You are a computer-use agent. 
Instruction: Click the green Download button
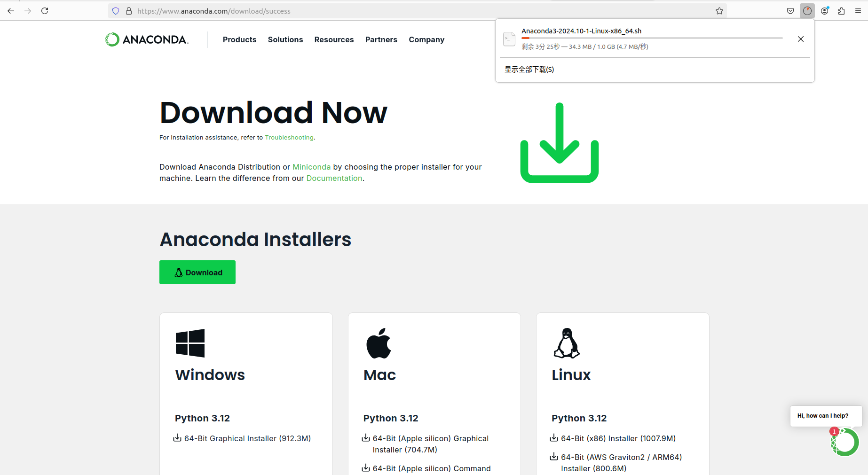click(x=197, y=273)
